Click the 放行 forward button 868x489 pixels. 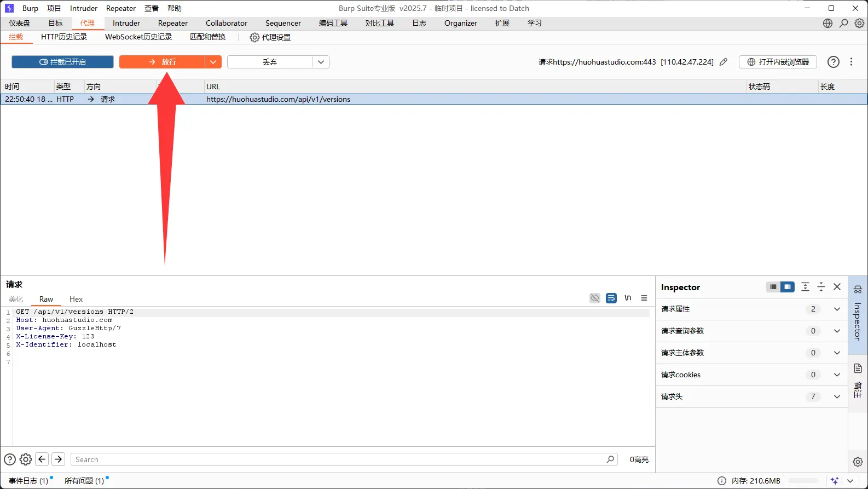[x=162, y=62]
